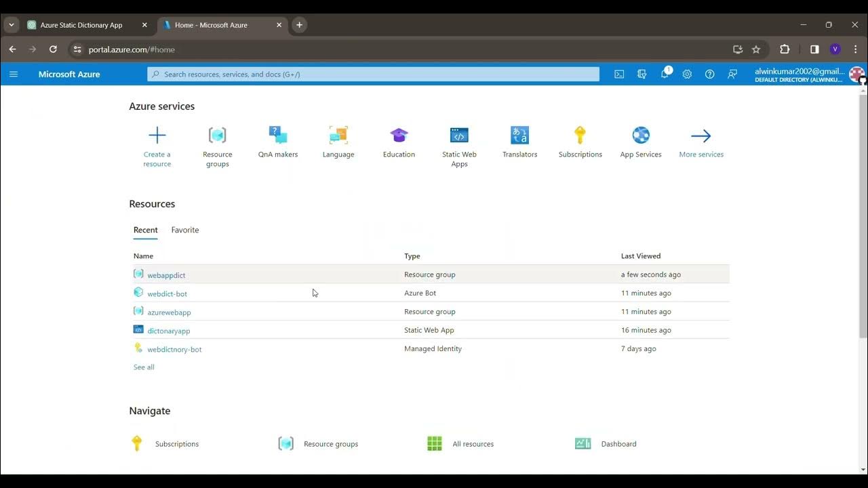This screenshot has height=488, width=868.
Task: Open portal settings gear
Action: (687, 74)
